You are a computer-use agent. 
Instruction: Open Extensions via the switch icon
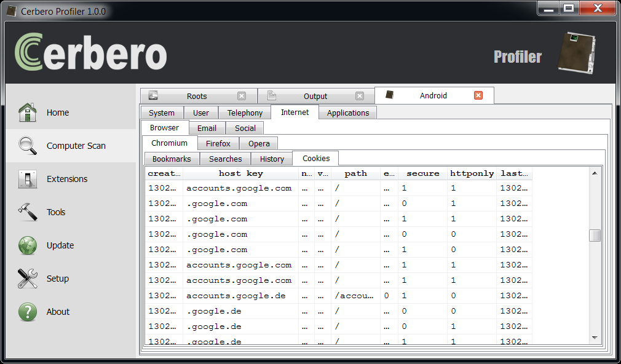pos(27,179)
